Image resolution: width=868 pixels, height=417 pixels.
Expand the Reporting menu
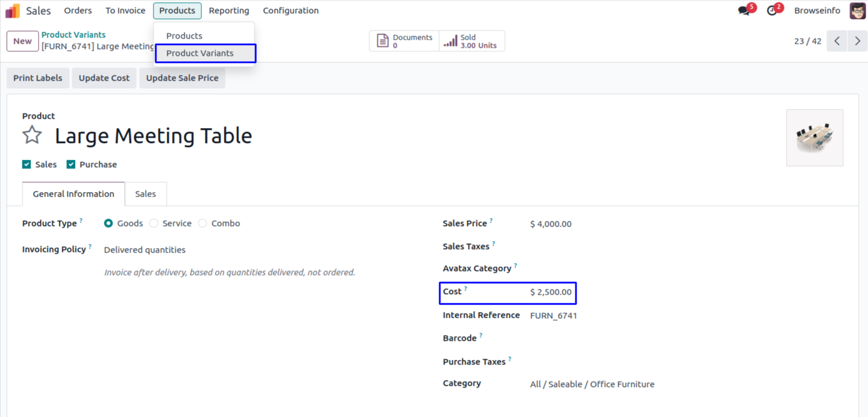click(x=229, y=11)
